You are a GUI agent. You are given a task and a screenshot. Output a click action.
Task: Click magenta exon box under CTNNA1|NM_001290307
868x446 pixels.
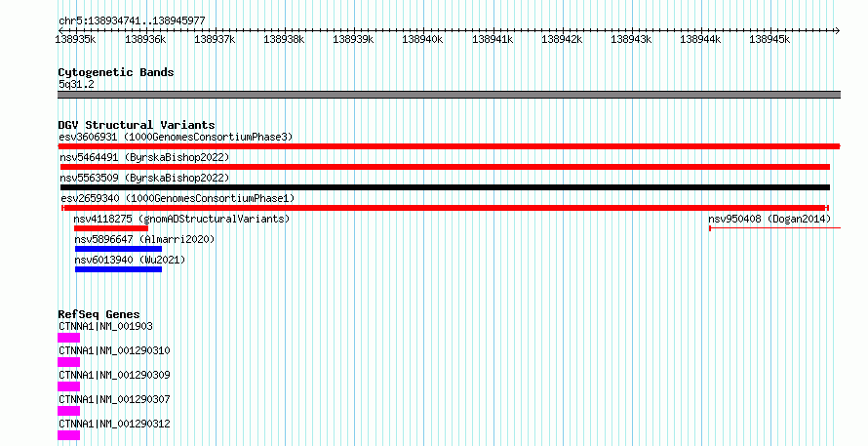[68, 411]
